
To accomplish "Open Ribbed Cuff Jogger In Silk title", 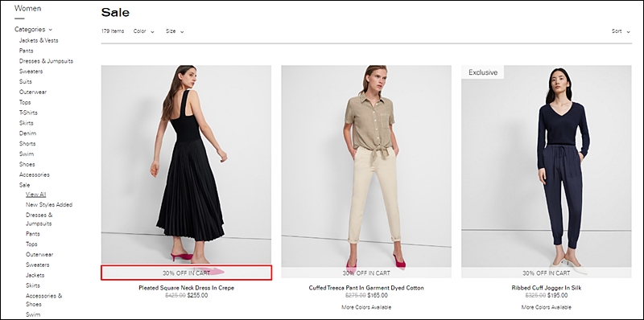I will point(547,288).
